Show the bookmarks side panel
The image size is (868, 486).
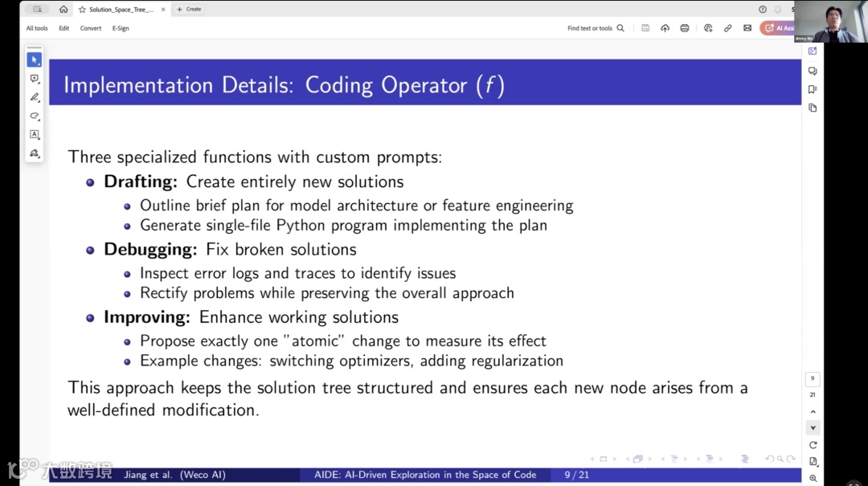coord(813,89)
